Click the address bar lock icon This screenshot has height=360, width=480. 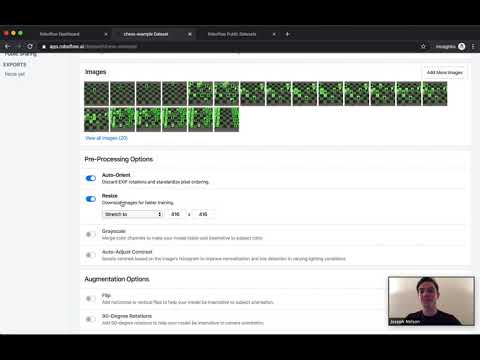tap(44, 47)
